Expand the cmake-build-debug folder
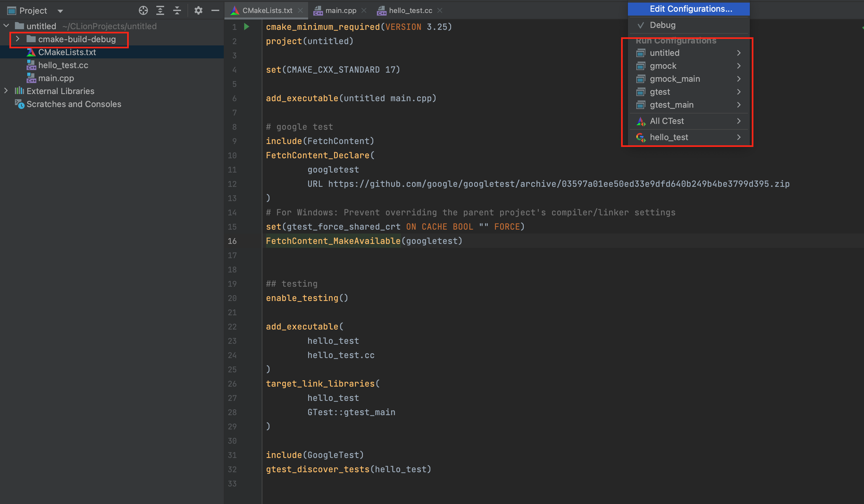The image size is (864, 504). coord(18,39)
